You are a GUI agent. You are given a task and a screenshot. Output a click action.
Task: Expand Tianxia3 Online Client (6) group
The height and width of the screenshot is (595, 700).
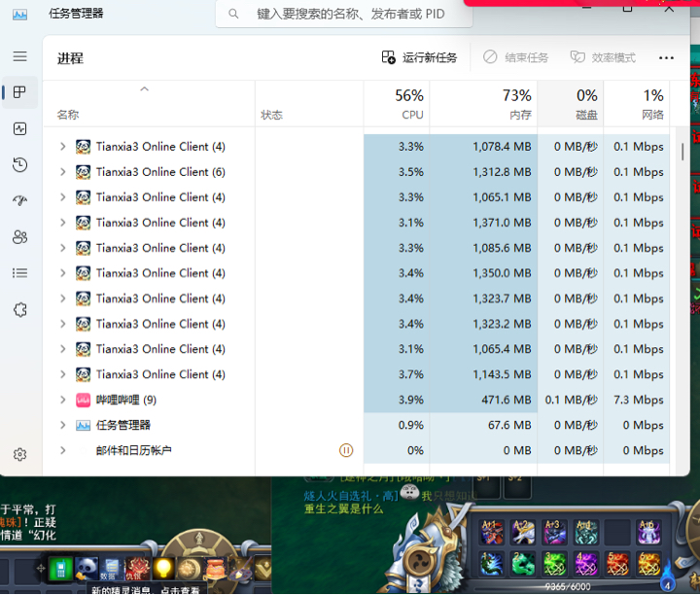click(x=63, y=172)
